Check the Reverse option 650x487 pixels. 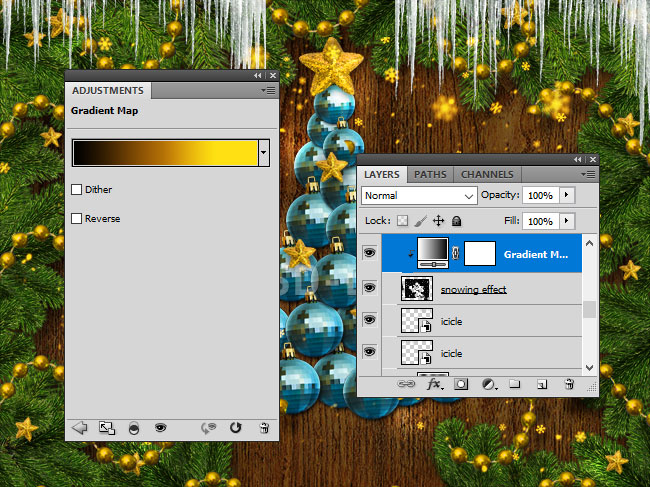click(x=77, y=218)
